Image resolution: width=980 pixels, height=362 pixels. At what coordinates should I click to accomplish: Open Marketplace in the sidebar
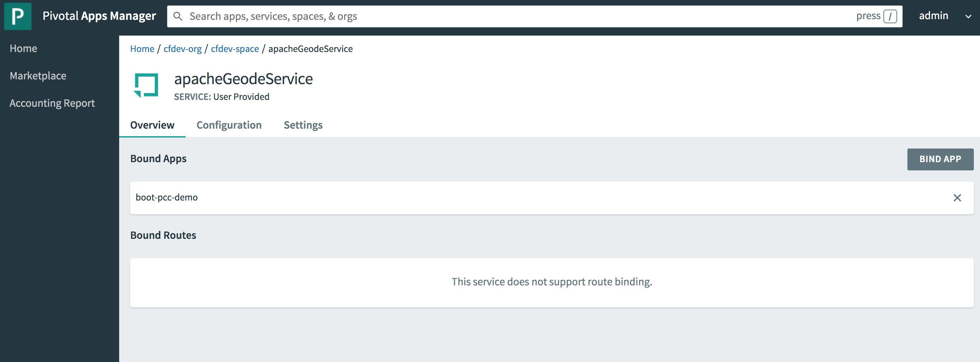coord(38,76)
